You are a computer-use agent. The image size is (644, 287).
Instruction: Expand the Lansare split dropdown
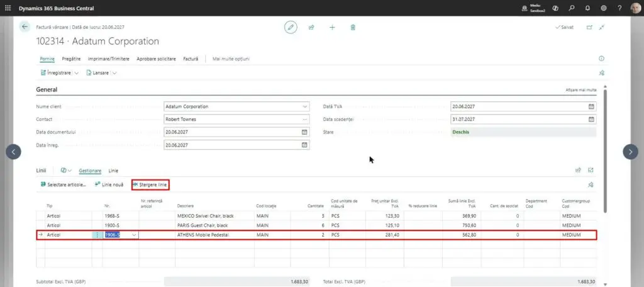point(114,73)
